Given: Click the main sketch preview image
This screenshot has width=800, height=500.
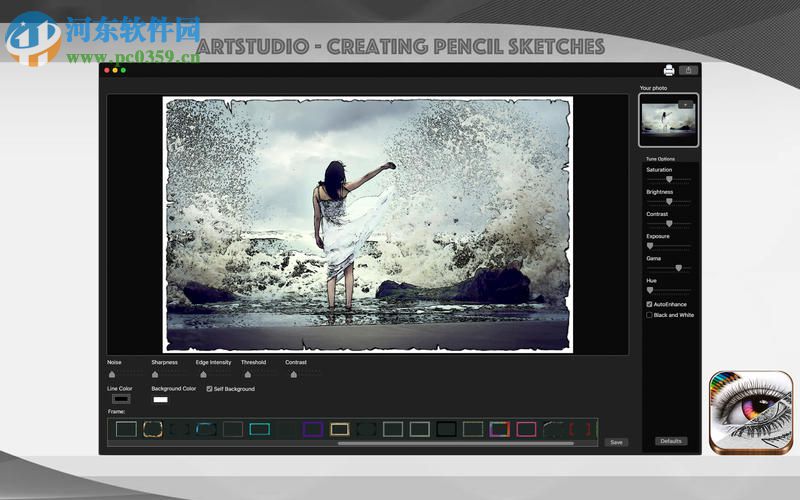Looking at the screenshot, I should coord(367,224).
